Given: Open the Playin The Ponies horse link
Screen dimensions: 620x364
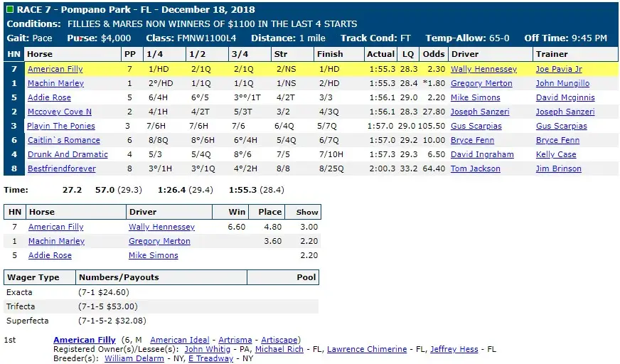Looking at the screenshot, I should [61, 126].
